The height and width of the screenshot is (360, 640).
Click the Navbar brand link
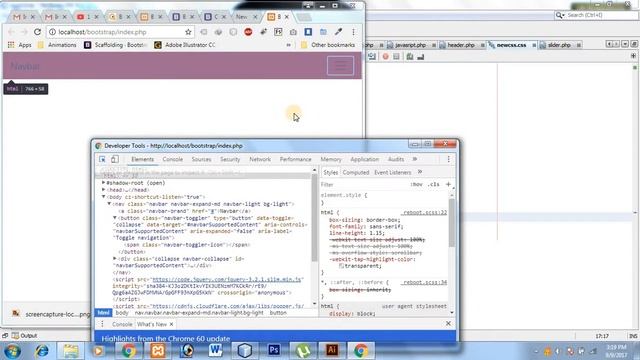(x=25, y=66)
